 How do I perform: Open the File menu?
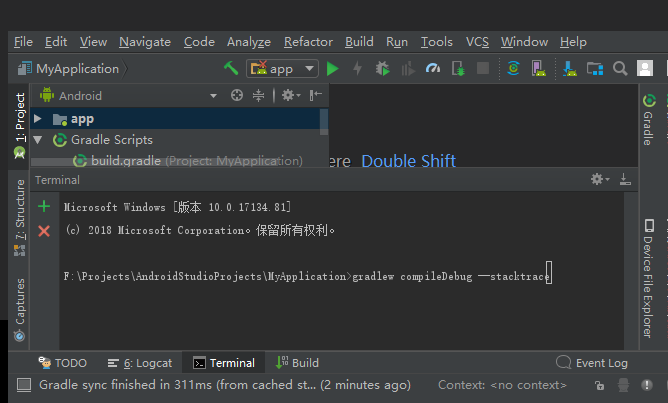coord(23,42)
